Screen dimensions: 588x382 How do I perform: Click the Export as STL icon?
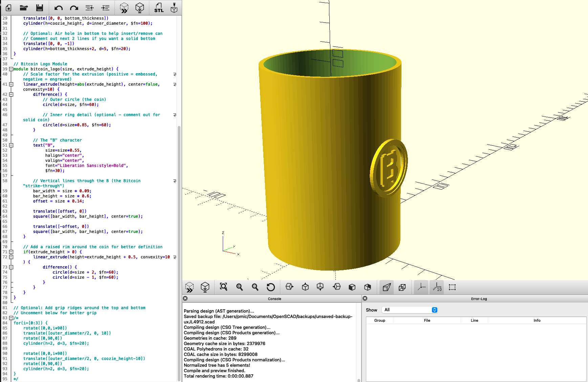[159, 8]
